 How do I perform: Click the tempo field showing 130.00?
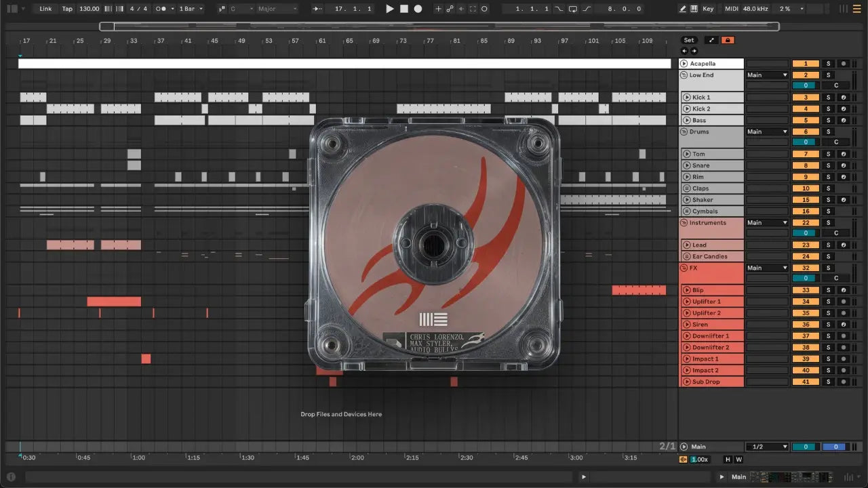click(x=89, y=9)
